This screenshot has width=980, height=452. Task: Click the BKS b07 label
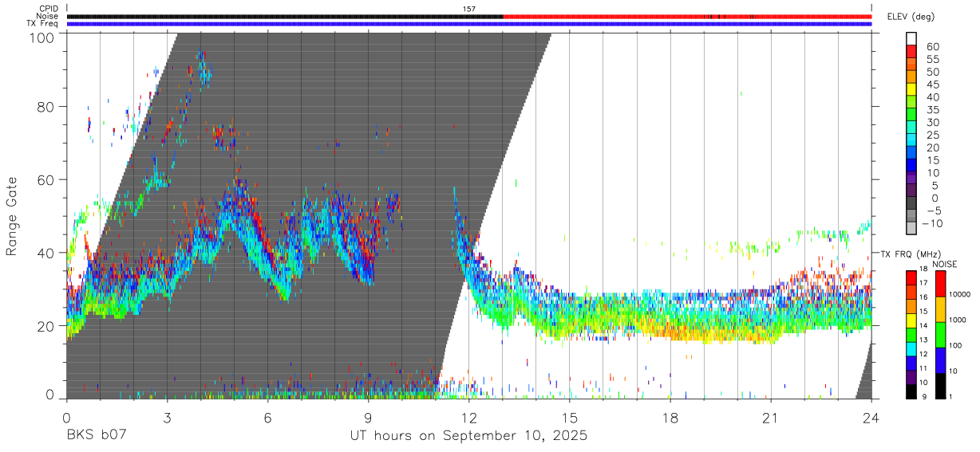[95, 436]
